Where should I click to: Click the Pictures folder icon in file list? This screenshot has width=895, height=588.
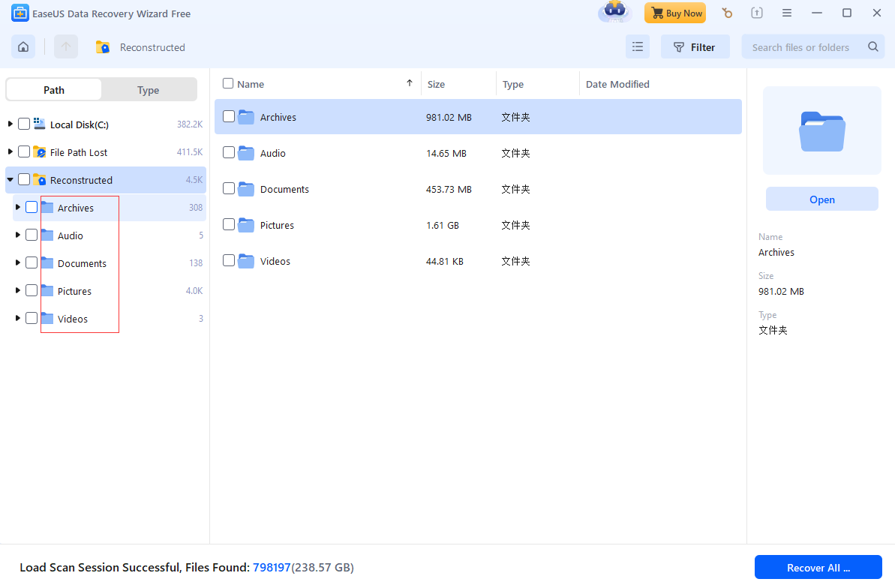pyautogui.click(x=246, y=225)
